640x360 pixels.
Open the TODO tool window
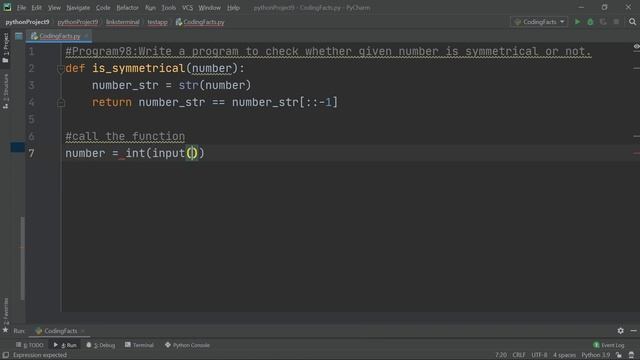[x=29, y=345]
